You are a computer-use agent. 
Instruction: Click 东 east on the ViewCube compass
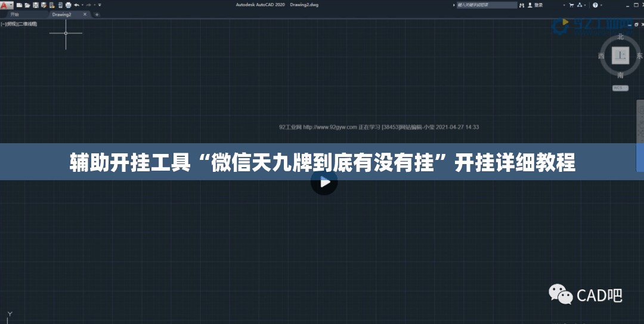[639, 56]
